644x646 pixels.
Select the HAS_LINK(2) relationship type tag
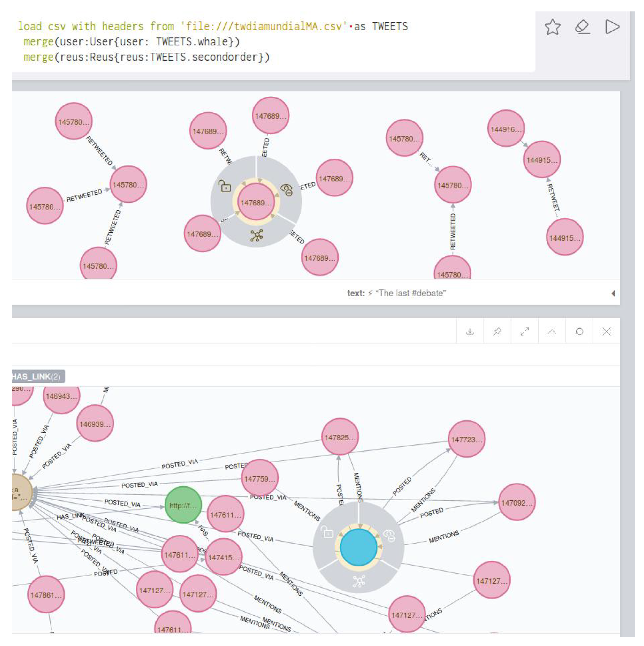coord(37,376)
